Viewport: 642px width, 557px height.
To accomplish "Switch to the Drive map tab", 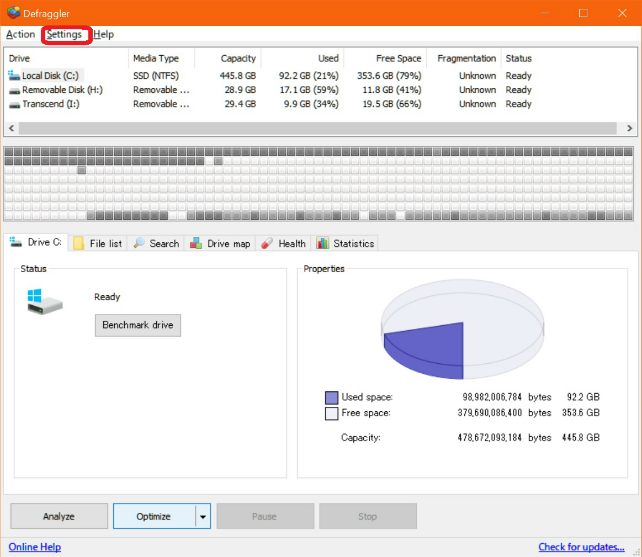I will [x=220, y=243].
